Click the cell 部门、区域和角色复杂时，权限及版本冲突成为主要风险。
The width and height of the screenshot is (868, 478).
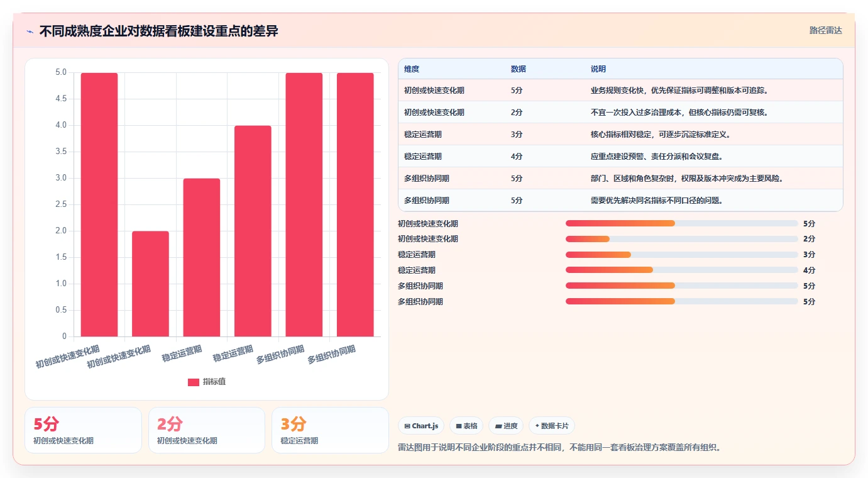click(687, 179)
